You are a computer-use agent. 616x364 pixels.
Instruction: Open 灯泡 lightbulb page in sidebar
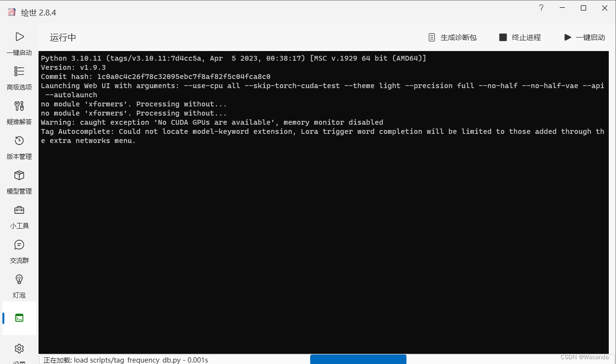point(19,286)
